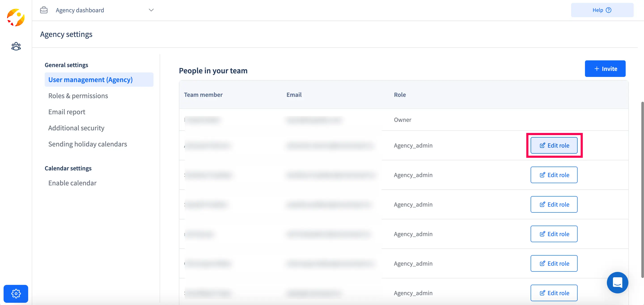Click the agency dashboard icon

[x=44, y=9]
